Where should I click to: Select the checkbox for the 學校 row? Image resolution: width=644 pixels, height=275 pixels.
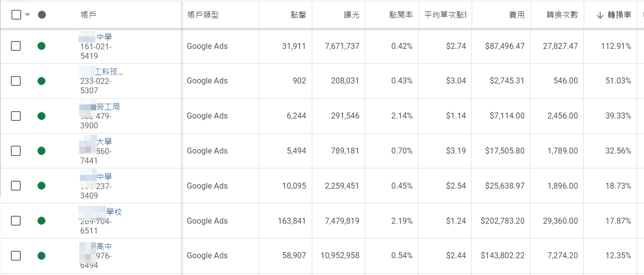[16, 221]
